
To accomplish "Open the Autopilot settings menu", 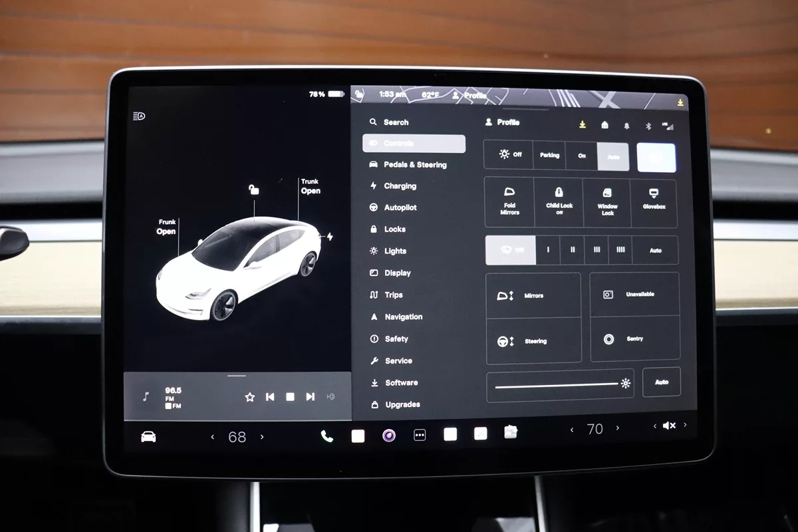I will click(400, 207).
